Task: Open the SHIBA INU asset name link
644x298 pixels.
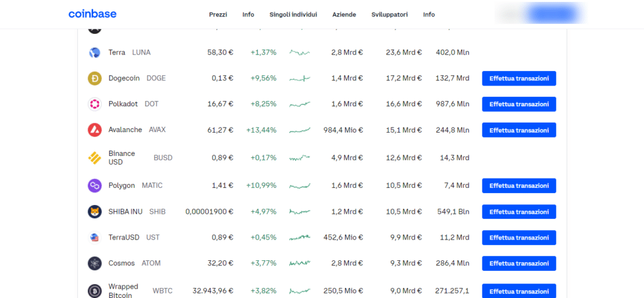Action: pyautogui.click(x=126, y=212)
